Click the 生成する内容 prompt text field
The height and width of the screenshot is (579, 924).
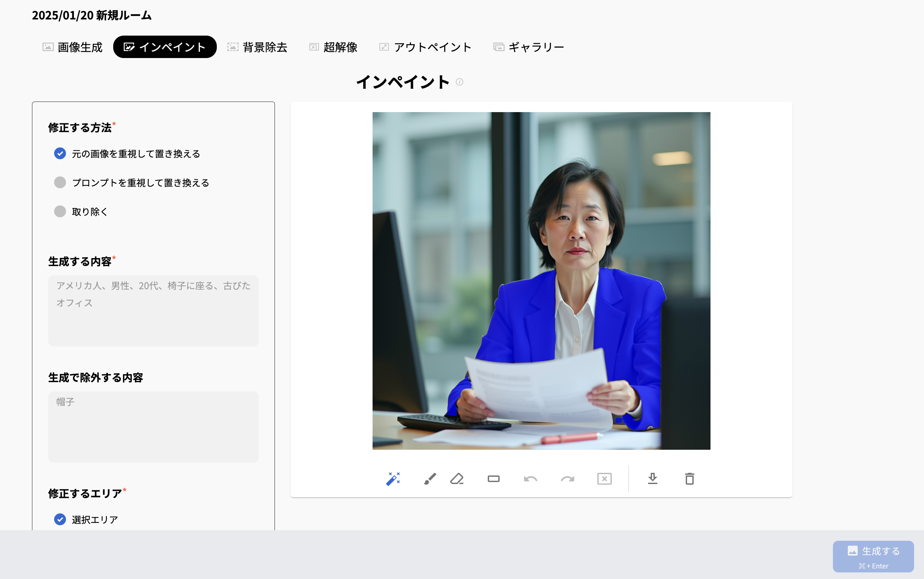click(153, 311)
